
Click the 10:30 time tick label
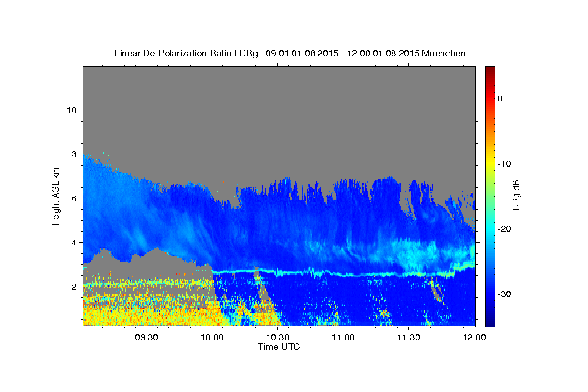277,337
